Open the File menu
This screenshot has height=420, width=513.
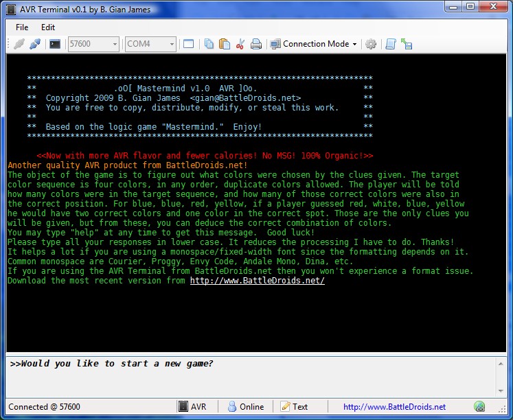pos(22,27)
